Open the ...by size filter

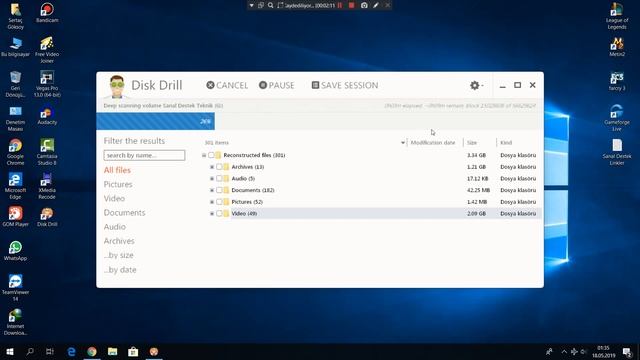click(118, 255)
